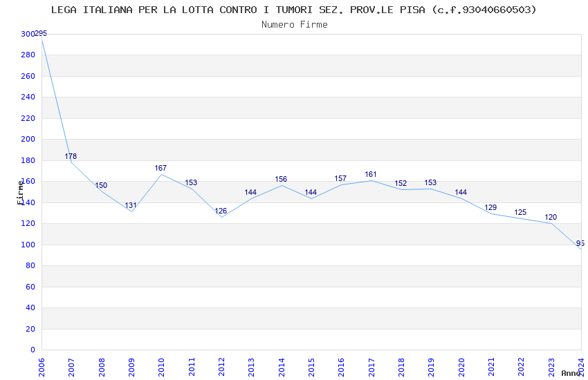Click the 2020 year label on x-axis
The width and height of the screenshot is (588, 380).
[x=461, y=367]
